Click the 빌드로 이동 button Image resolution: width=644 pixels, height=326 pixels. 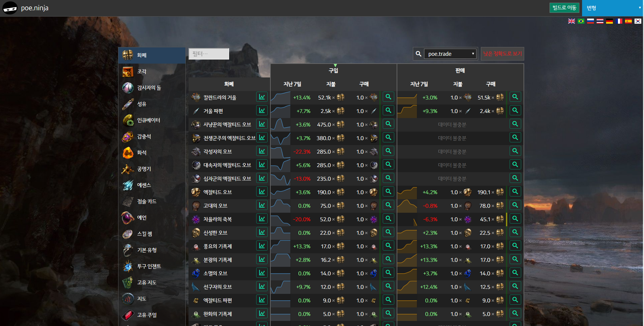564,8
